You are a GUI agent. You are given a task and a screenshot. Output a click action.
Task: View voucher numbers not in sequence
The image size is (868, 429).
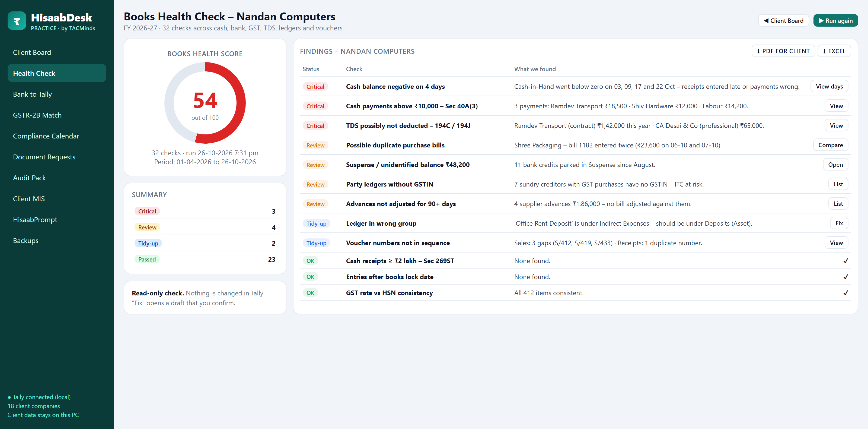pyautogui.click(x=836, y=243)
